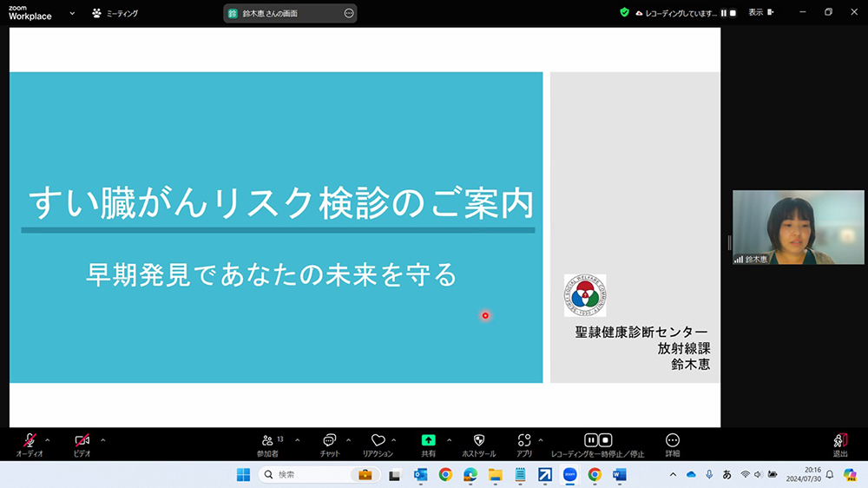
Task: Click the red Leave (退出) meeting button
Action: pyautogui.click(x=839, y=441)
